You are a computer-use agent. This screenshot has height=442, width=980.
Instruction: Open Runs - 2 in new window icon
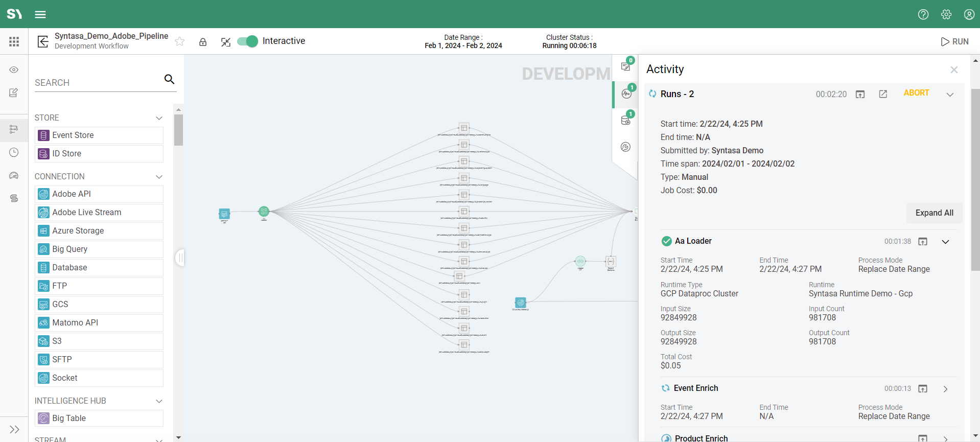(x=883, y=94)
